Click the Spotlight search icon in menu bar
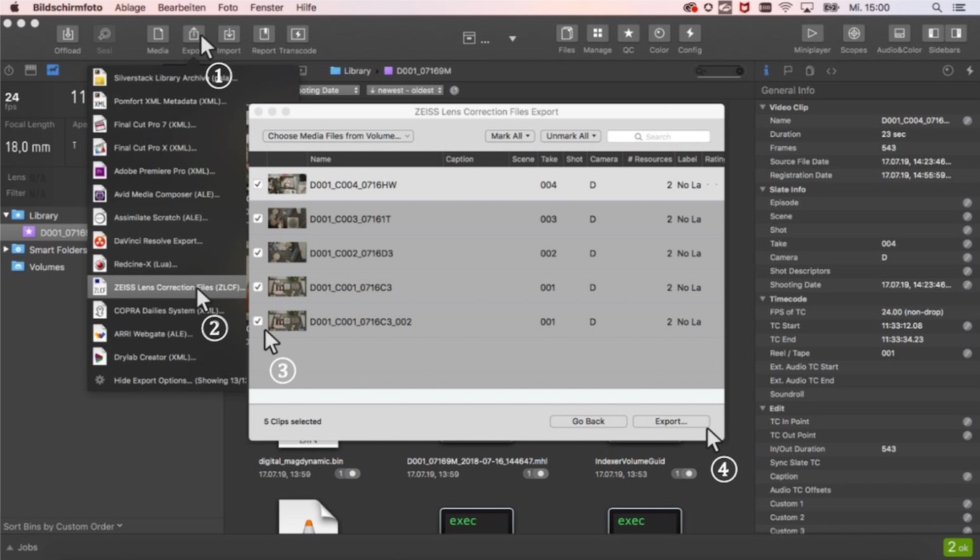This screenshot has width=980, height=560. [937, 7]
